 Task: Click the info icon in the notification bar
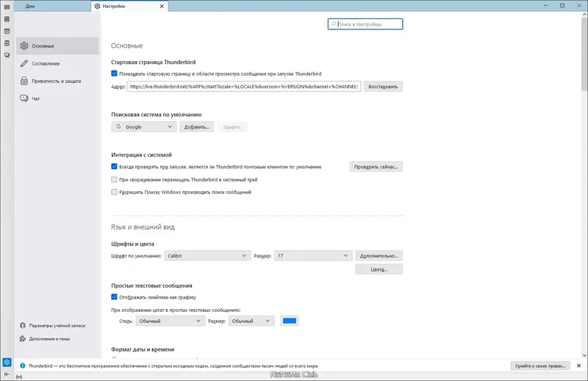[23, 366]
